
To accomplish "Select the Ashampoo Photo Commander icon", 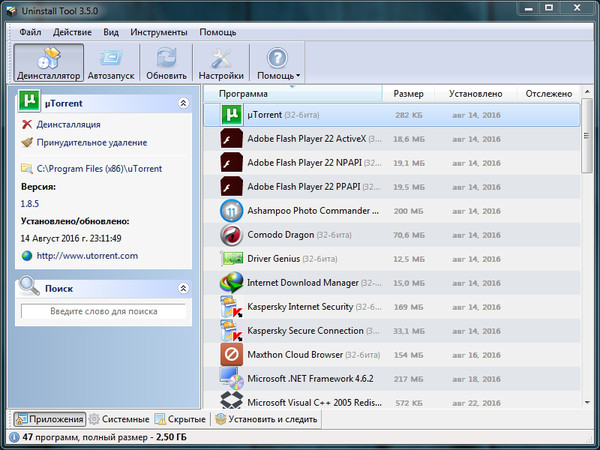I will click(231, 211).
